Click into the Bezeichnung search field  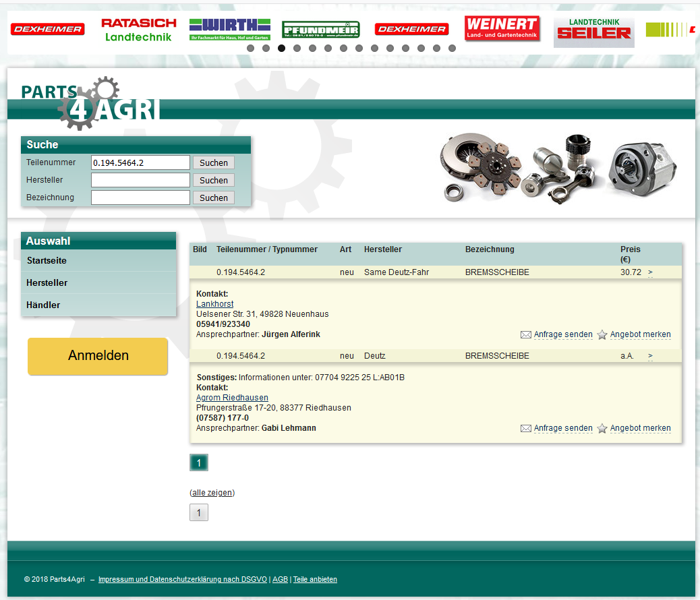[x=140, y=198]
